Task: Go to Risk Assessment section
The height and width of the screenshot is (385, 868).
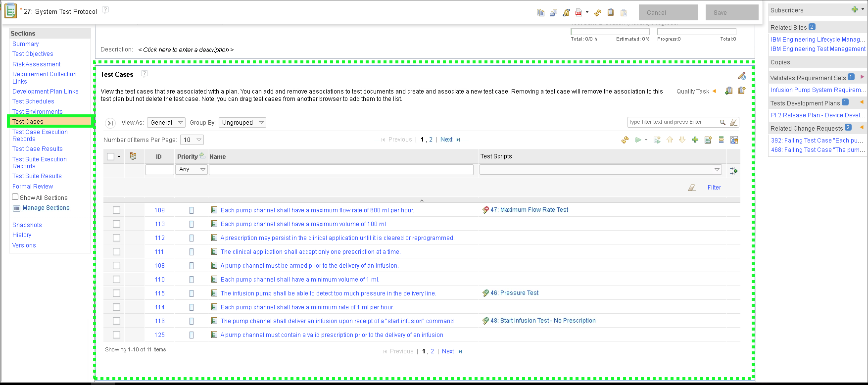Action: tap(37, 64)
